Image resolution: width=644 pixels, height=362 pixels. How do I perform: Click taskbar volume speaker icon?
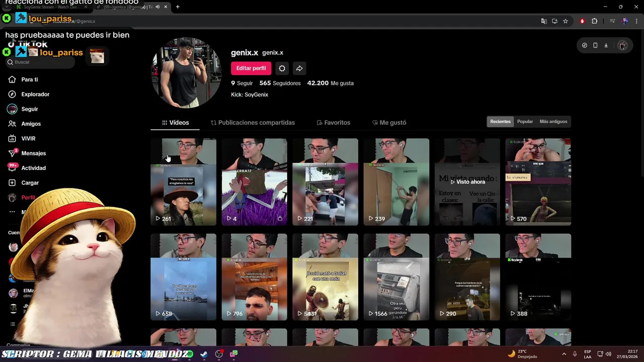click(608, 354)
